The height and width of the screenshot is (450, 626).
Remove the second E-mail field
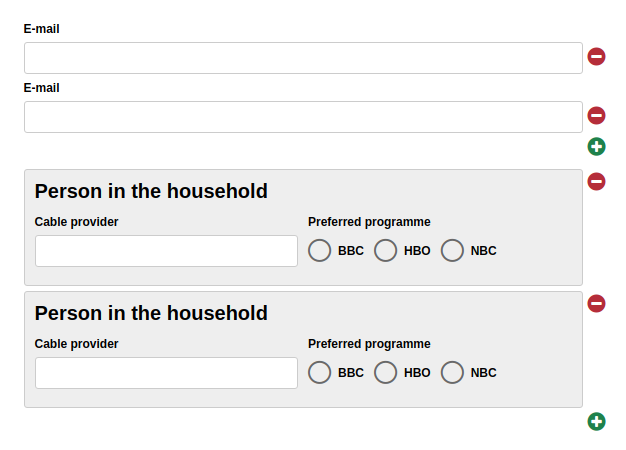[x=596, y=116]
